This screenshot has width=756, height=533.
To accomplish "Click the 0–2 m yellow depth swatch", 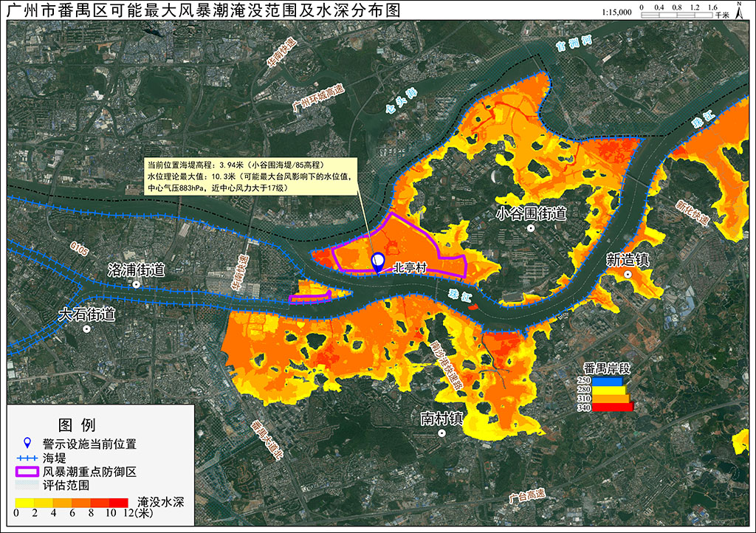I will point(24,503).
